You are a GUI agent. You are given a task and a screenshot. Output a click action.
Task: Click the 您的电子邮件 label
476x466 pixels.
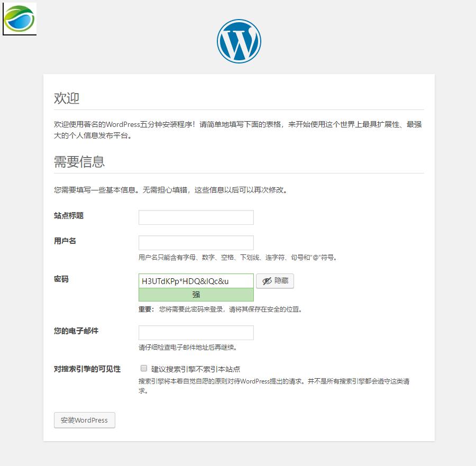coord(76,331)
